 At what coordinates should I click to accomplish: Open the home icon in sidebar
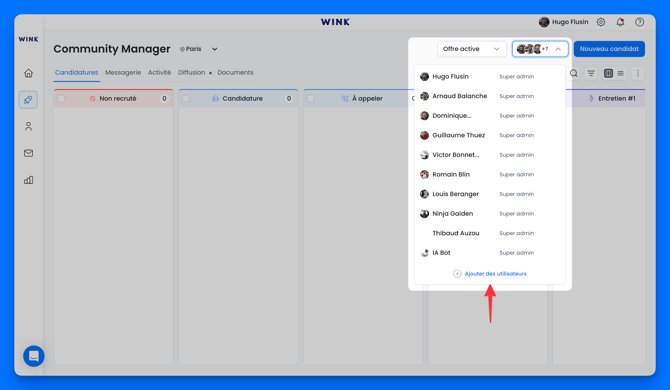point(28,73)
